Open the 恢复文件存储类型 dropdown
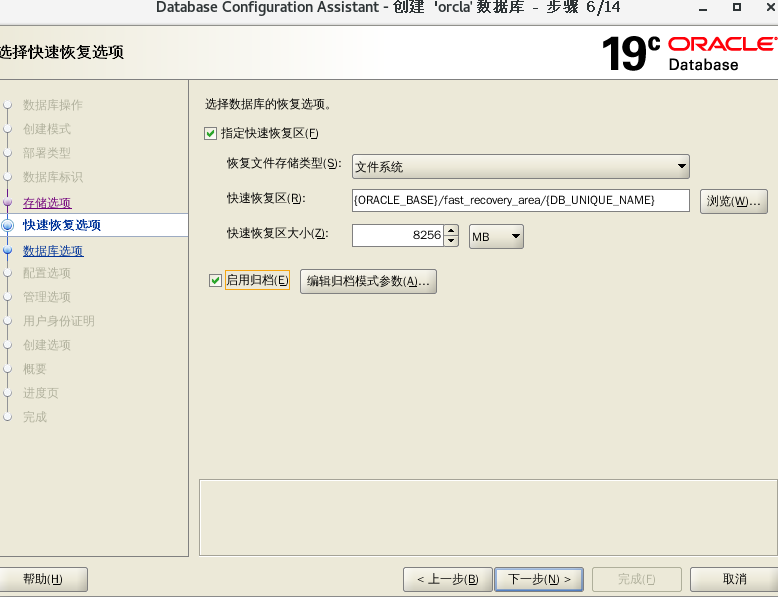Image resolution: width=778 pixels, height=597 pixels. coord(520,166)
